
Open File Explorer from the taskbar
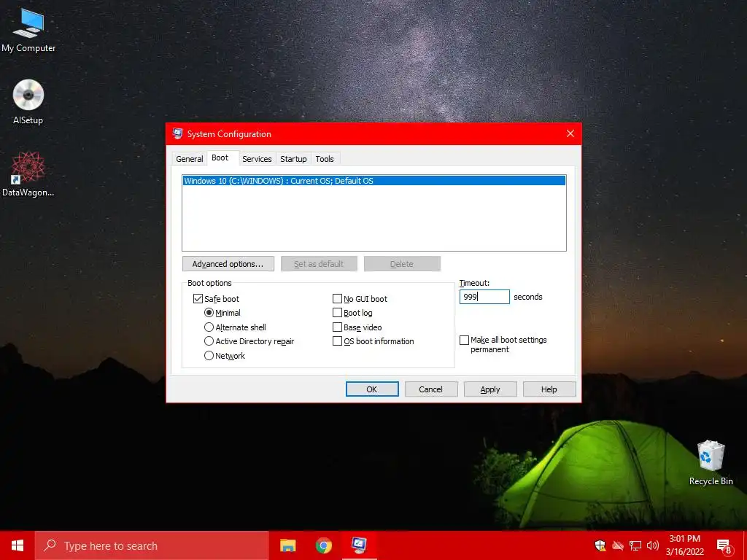pyautogui.click(x=287, y=545)
